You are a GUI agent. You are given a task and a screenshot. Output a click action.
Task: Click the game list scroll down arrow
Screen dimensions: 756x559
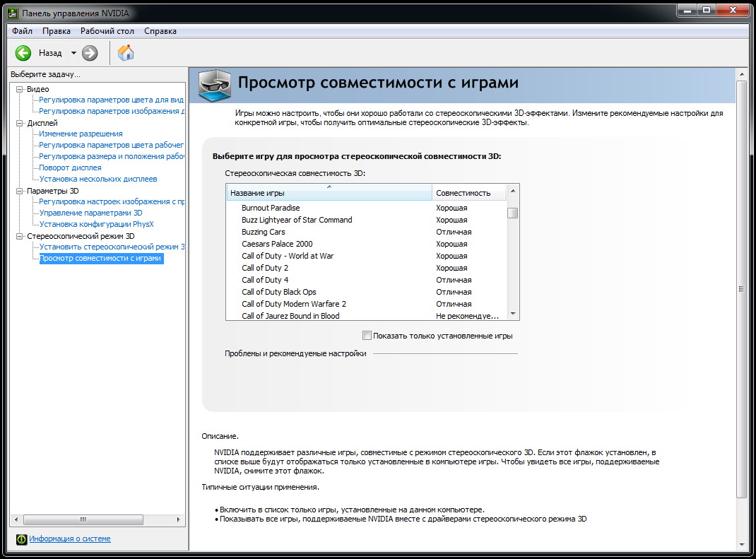pos(513,314)
